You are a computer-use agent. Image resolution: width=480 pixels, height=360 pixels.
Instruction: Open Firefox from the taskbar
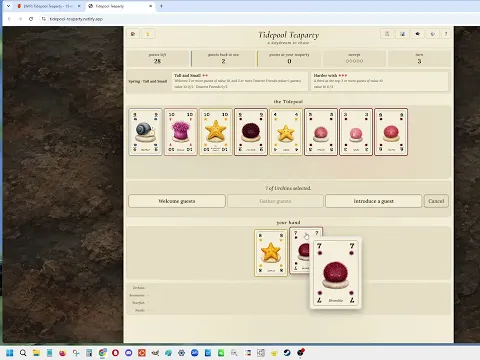pyautogui.click(x=62, y=353)
